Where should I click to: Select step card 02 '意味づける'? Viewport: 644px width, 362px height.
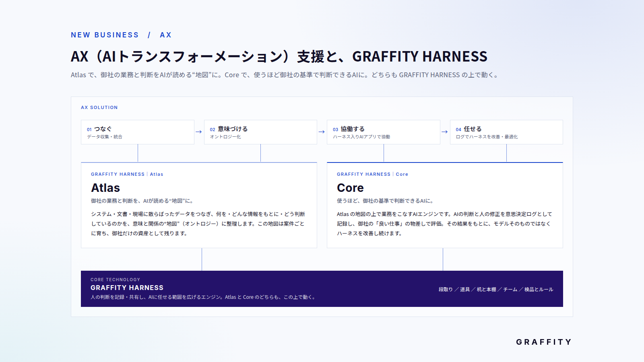click(260, 132)
